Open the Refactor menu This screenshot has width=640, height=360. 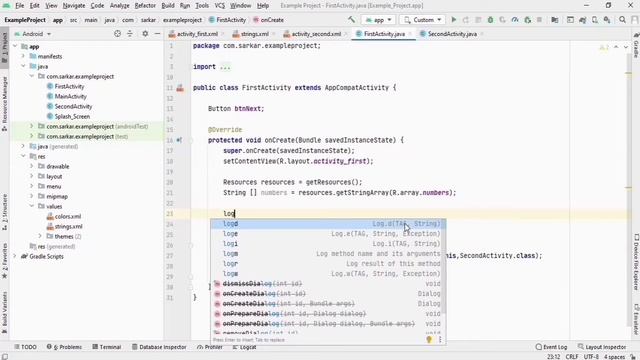145,6
